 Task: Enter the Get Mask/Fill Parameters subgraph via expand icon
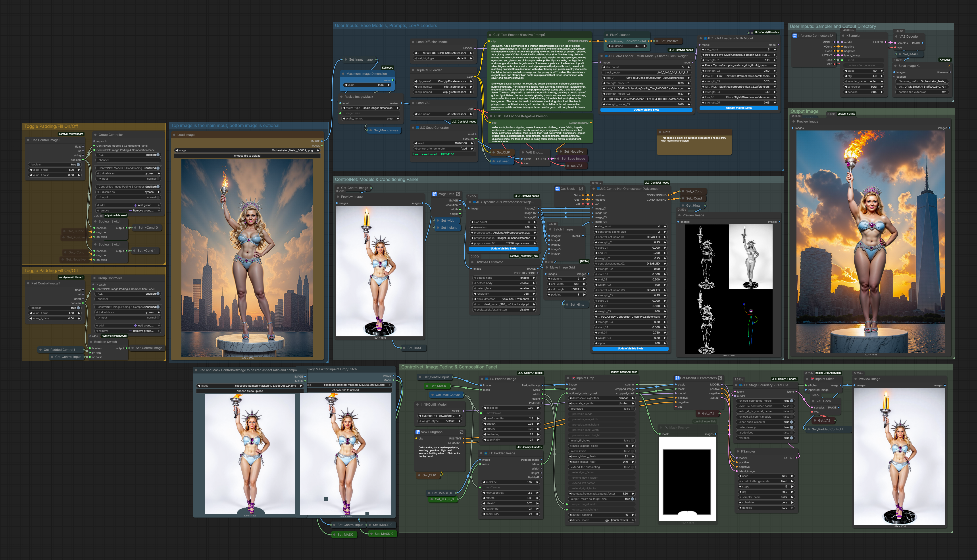[720, 378]
